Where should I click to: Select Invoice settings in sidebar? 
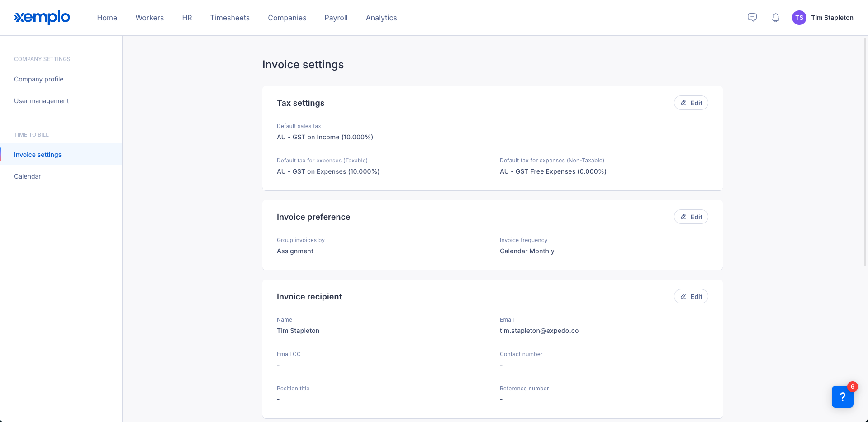pos(38,155)
